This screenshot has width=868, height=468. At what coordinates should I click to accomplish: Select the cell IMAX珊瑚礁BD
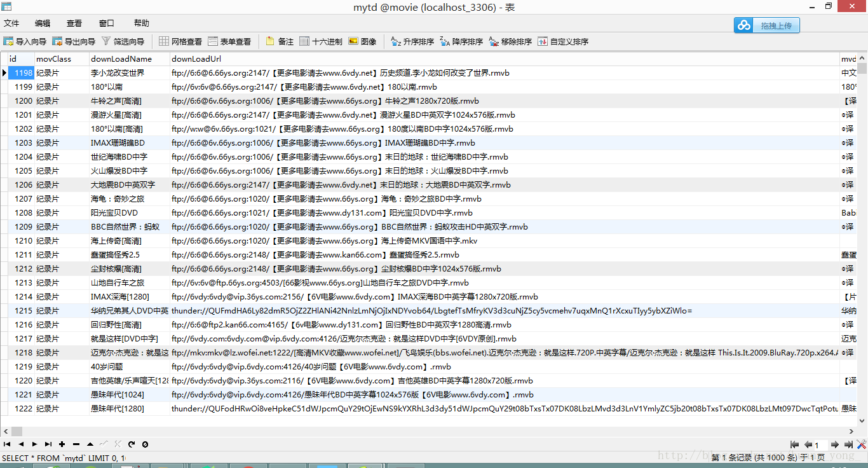pyautogui.click(x=130, y=142)
